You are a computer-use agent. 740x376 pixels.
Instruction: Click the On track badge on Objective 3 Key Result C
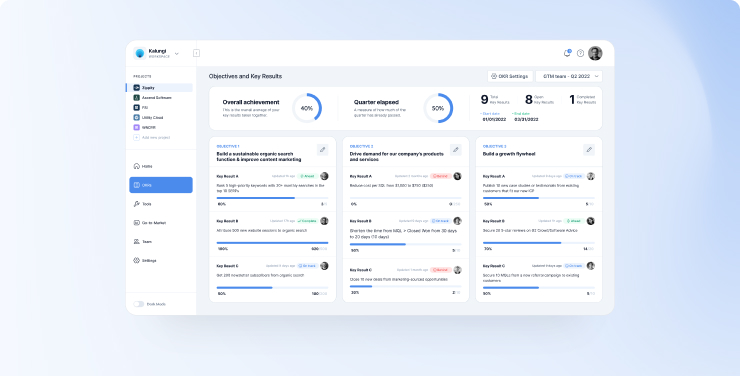(x=574, y=266)
